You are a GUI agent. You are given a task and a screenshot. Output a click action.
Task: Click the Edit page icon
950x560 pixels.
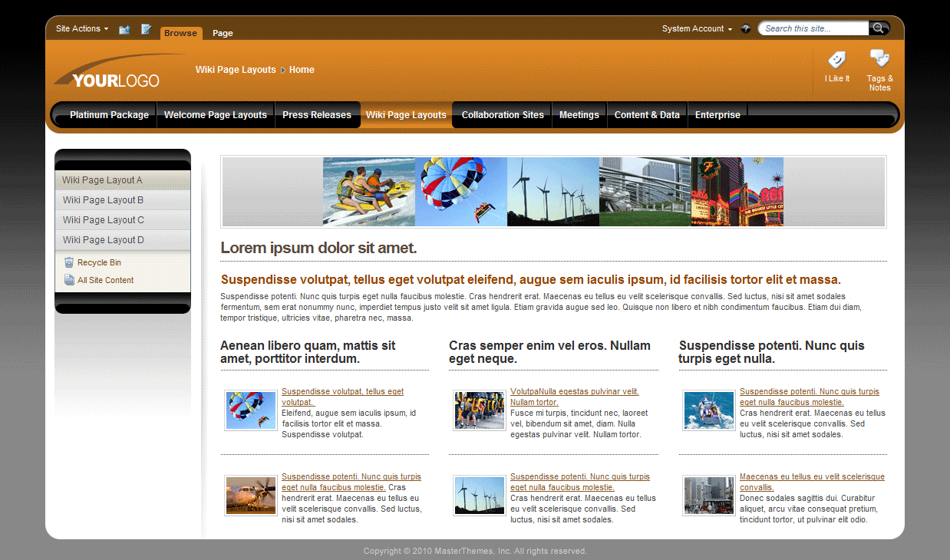(146, 28)
